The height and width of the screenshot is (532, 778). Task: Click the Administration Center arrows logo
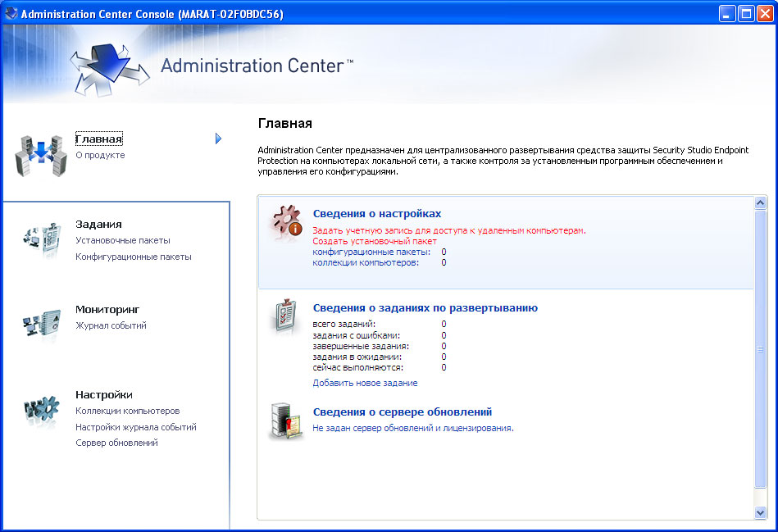point(110,70)
